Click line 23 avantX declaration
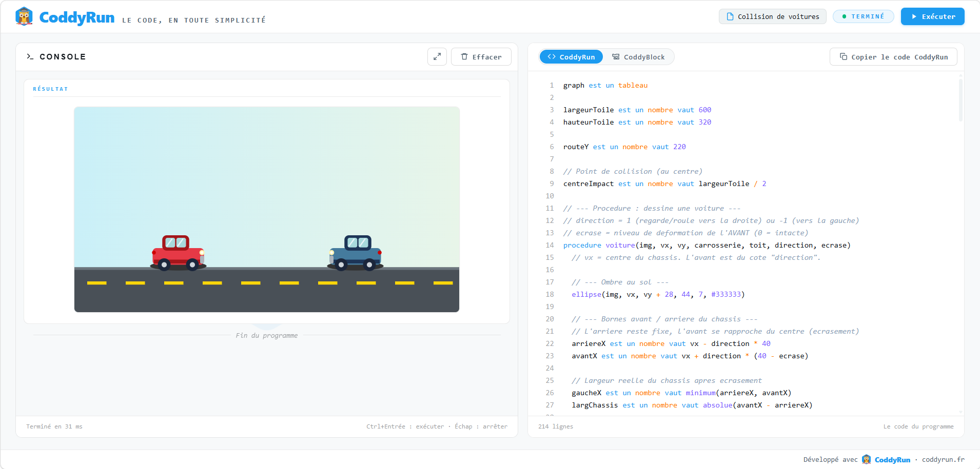 (x=690, y=356)
